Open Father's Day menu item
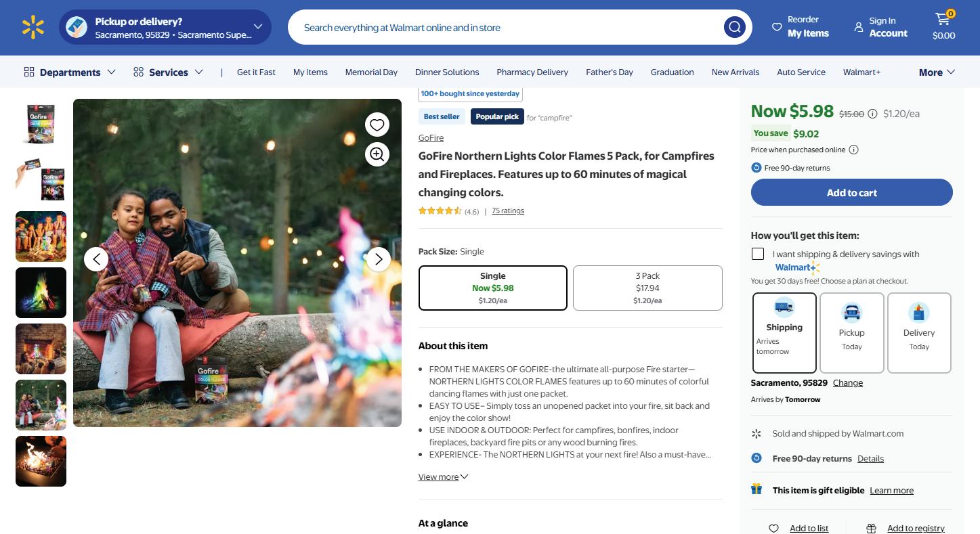980x534 pixels. (610, 72)
